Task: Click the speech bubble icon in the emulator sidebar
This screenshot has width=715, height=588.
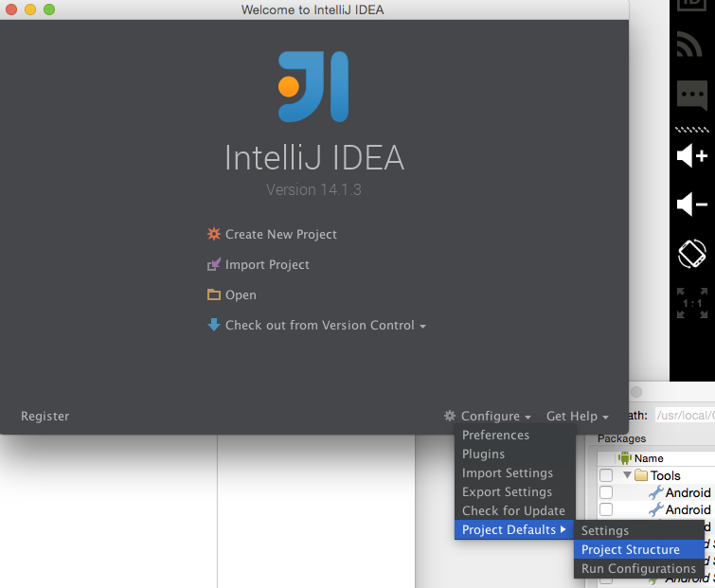Action: point(692,95)
